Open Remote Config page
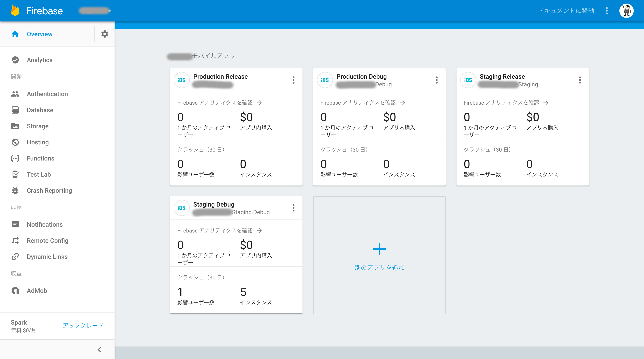This screenshot has height=359, width=644. [x=47, y=241]
